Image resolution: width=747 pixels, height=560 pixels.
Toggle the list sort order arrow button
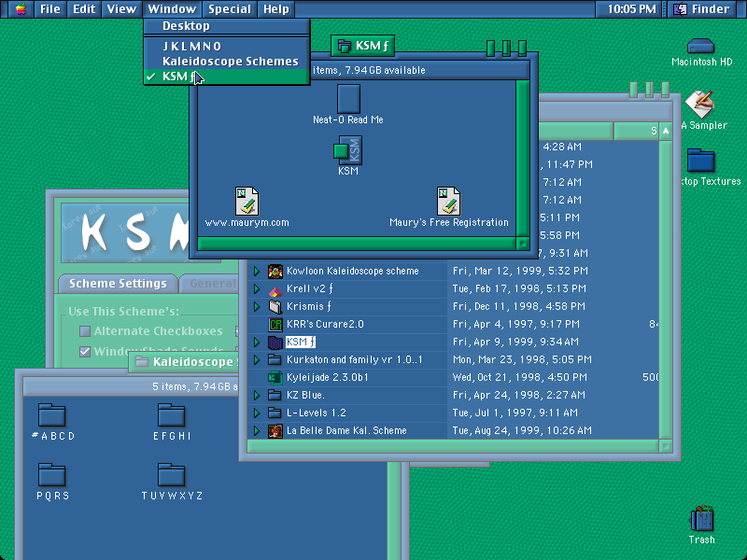(x=666, y=131)
